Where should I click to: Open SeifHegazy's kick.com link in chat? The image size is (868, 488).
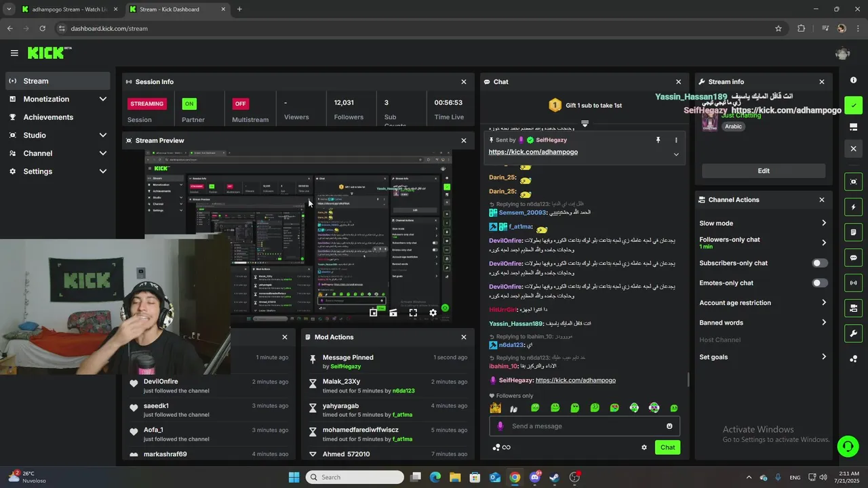click(x=576, y=380)
